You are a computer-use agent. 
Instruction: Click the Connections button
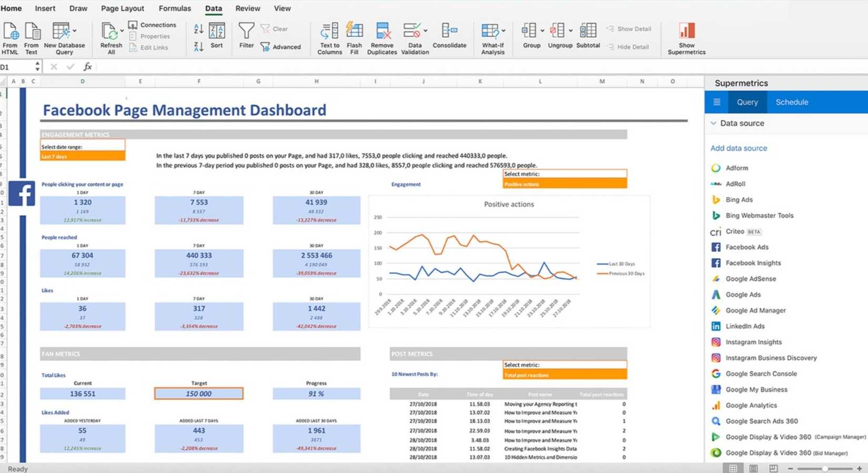[x=153, y=25]
